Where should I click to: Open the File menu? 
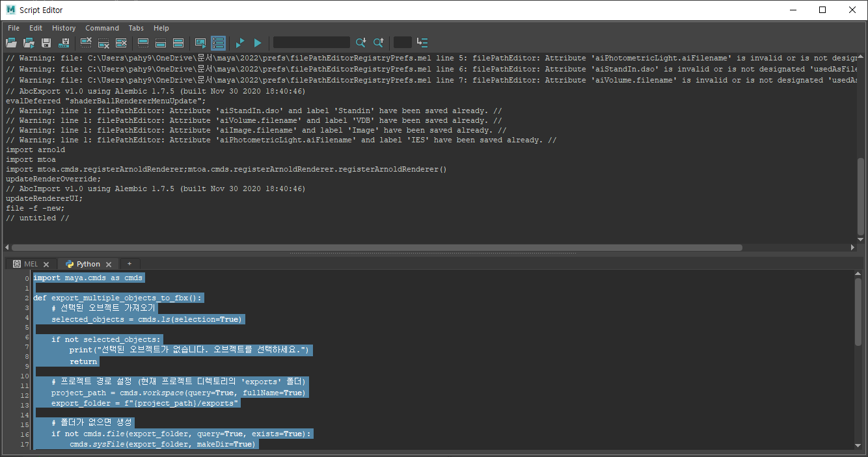click(x=14, y=28)
